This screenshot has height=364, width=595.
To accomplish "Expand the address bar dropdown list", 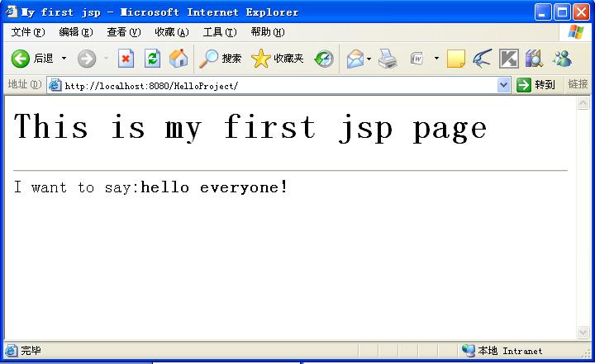I will coord(503,85).
